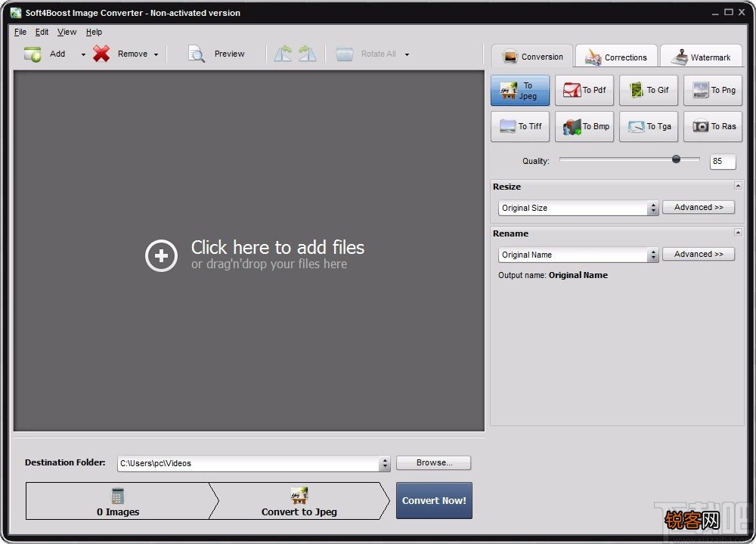Open the Add dropdown arrow
Image resolution: width=756 pixels, height=544 pixels.
point(83,54)
